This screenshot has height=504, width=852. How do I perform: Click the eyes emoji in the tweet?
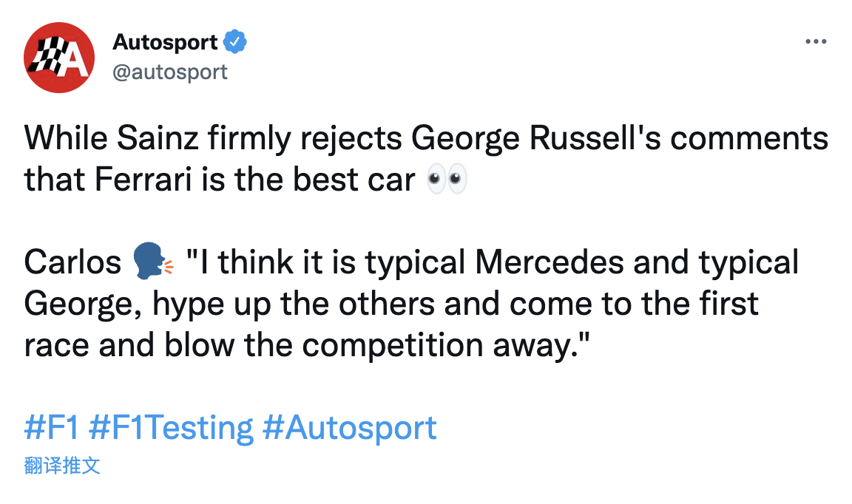447,180
